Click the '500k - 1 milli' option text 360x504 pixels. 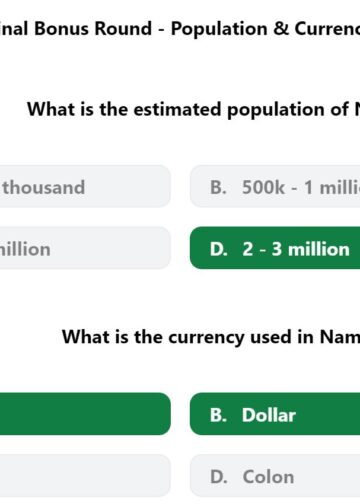pos(301,187)
